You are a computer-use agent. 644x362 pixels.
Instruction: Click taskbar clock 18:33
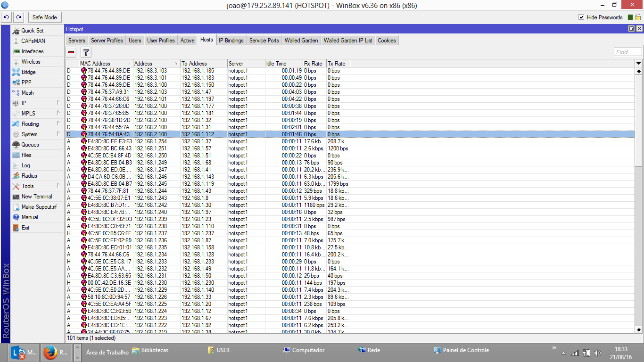click(621, 349)
